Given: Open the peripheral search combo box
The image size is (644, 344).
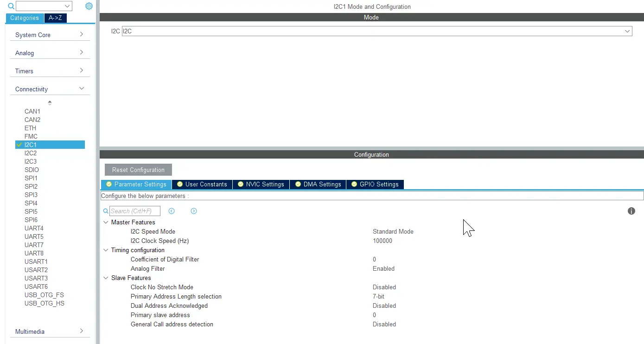Looking at the screenshot, I should click(x=44, y=6).
